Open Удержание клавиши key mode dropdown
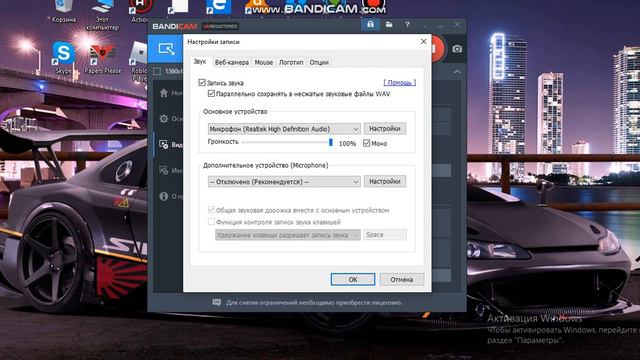 coord(288,235)
